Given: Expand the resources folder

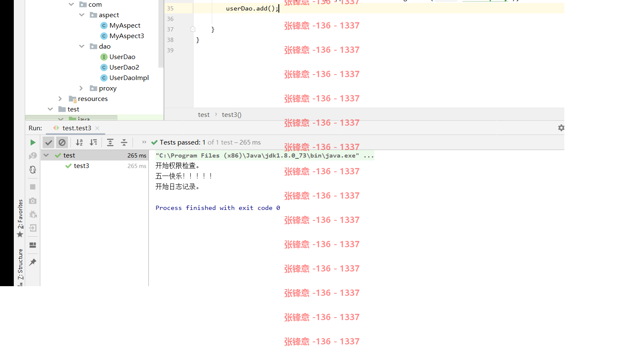Looking at the screenshot, I should (x=60, y=99).
